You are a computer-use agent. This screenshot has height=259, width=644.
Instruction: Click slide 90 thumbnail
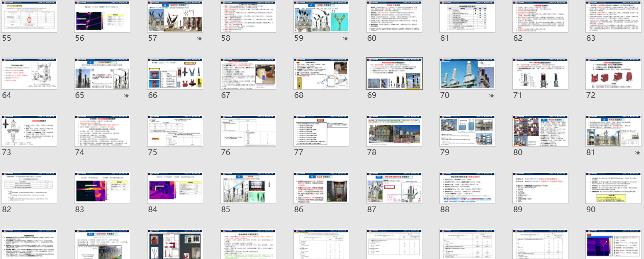click(x=613, y=188)
